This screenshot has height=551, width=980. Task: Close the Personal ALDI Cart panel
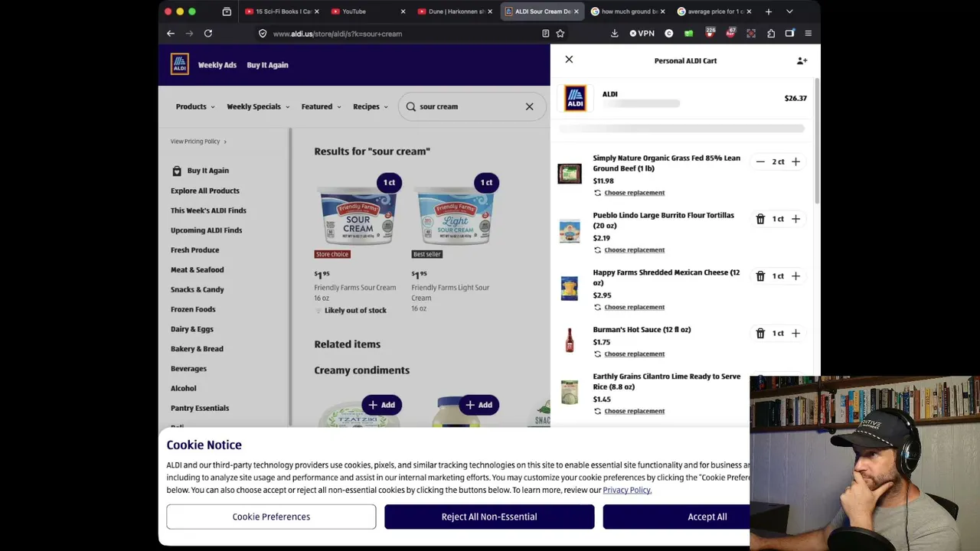[569, 60]
